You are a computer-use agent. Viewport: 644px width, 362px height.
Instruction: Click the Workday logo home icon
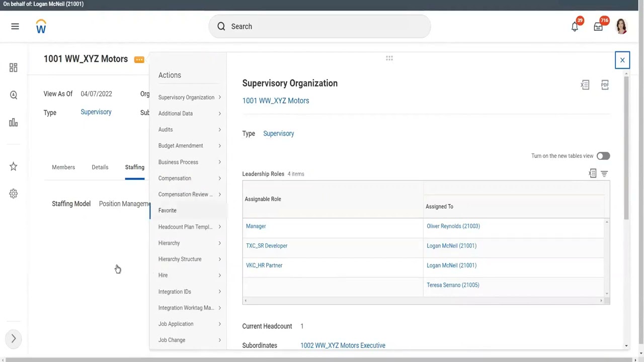pos(41,27)
